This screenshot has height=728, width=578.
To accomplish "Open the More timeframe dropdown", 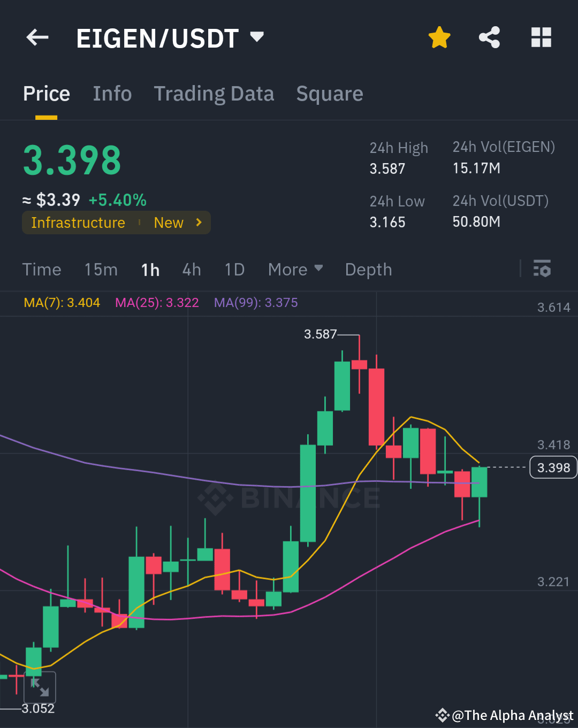I will click(x=295, y=270).
